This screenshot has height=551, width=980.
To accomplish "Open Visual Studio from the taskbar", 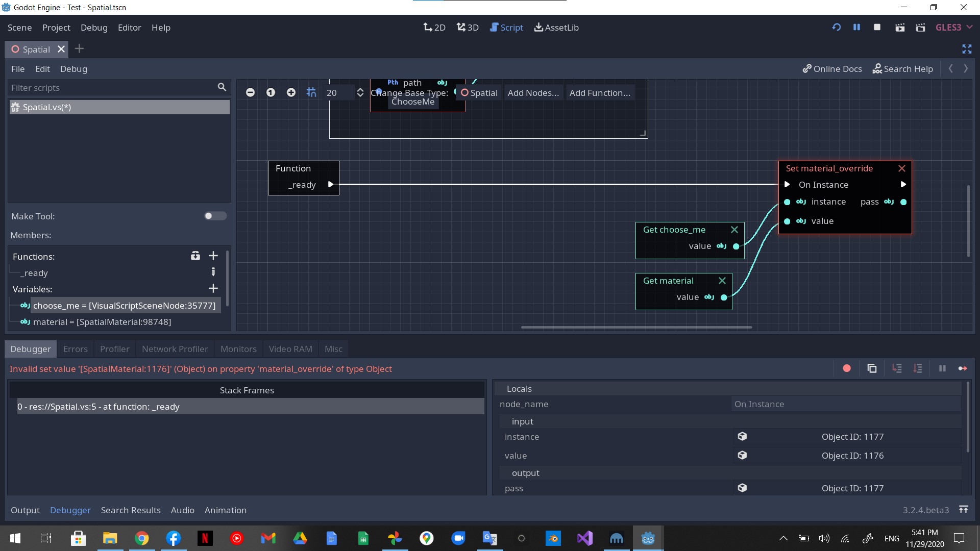I will [x=585, y=538].
